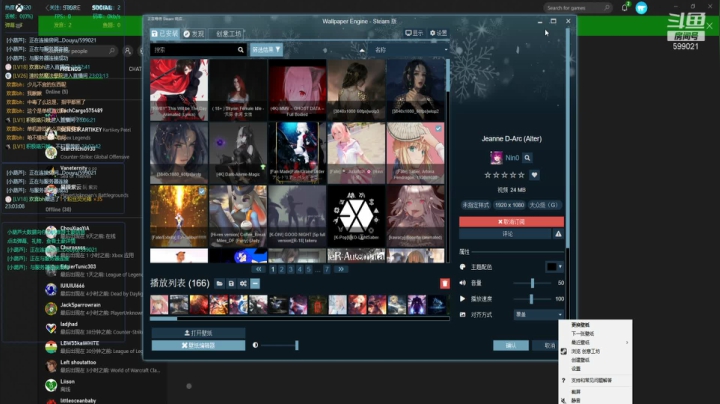Image resolution: width=720 pixels, height=404 pixels.
Task: Click the 大众级 (G) rating tag
Action: pyautogui.click(x=543, y=205)
